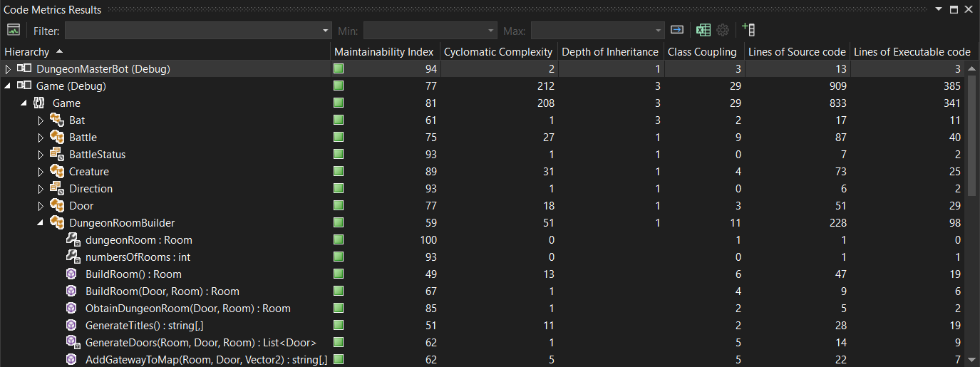Click the Game (Debug) source lines 909
This screenshot has width=980, height=367.
point(837,86)
